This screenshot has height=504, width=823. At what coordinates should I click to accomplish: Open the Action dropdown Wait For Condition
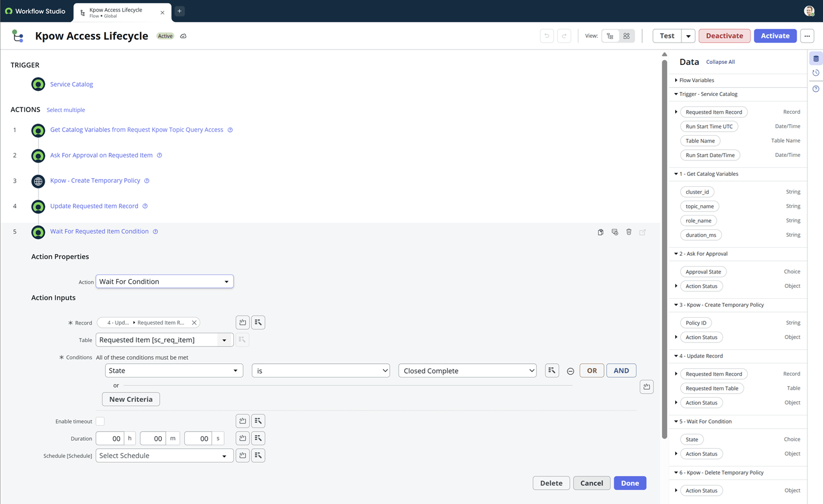pyautogui.click(x=164, y=282)
